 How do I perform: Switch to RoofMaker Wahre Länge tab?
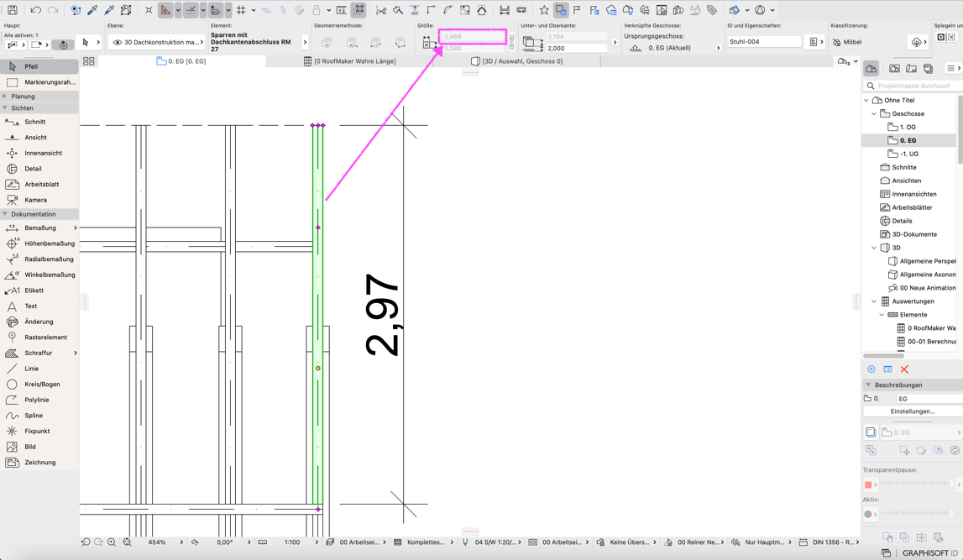(349, 61)
